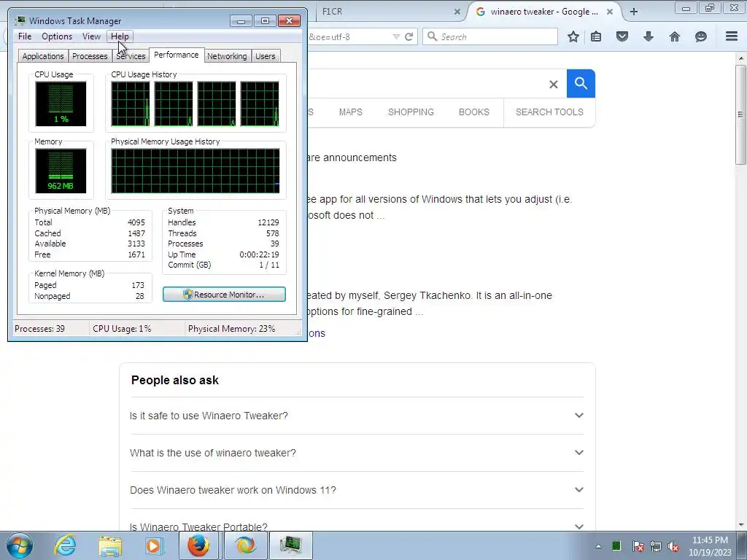This screenshot has height=560, width=747.
Task: Open the Firefox Downloads arrow icon
Action: (649, 36)
